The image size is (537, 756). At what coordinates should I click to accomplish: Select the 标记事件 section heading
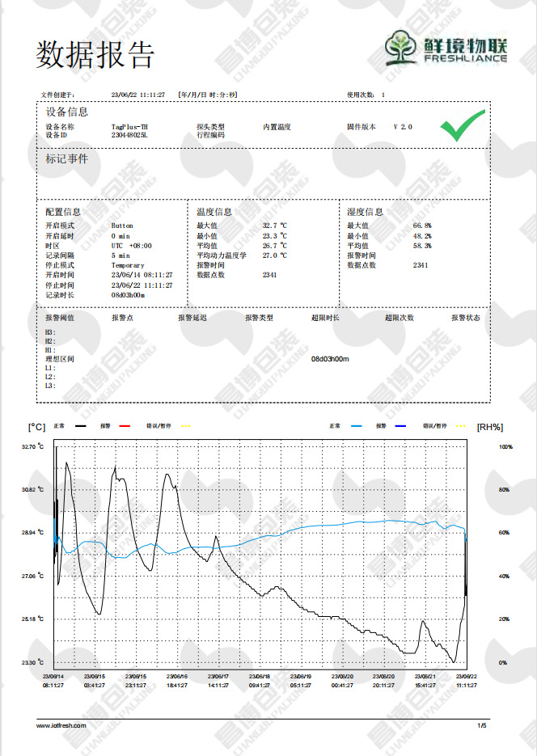(67, 158)
